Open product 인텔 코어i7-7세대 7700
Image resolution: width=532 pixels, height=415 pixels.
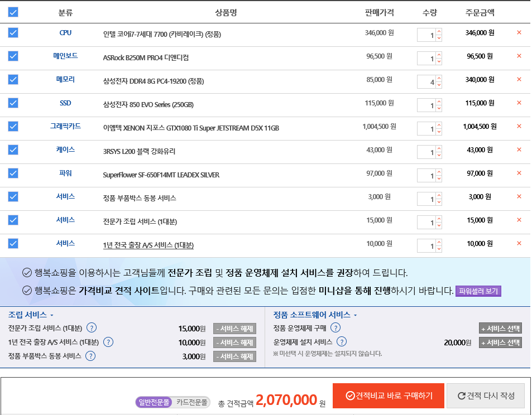click(162, 34)
